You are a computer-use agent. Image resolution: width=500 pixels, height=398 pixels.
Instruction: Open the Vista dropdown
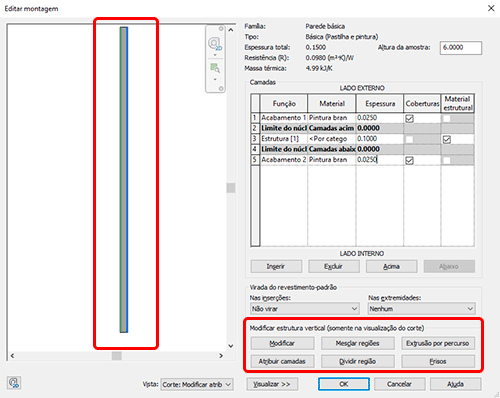197,384
